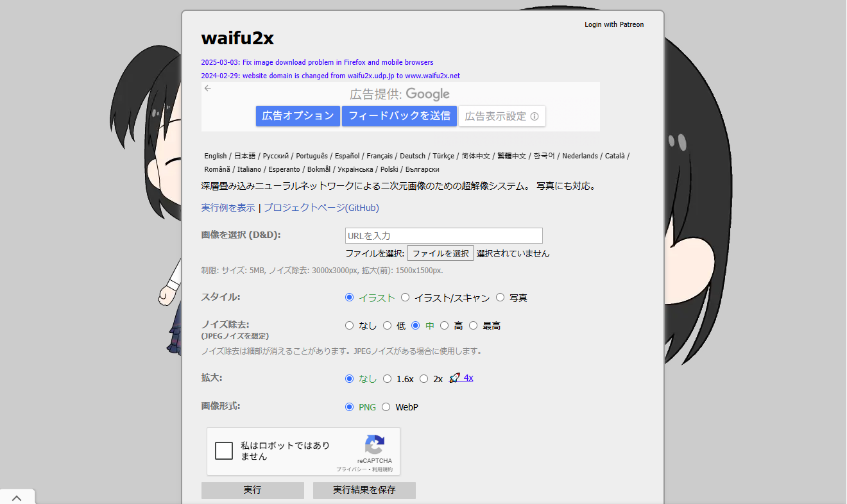The width and height of the screenshot is (847, 504).
Task: Click the 2024-02-29 domain change notice
Action: [x=330, y=76]
